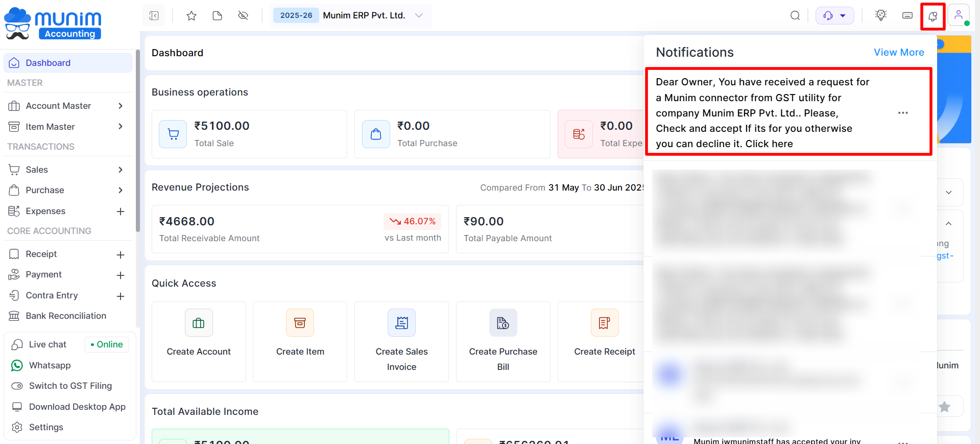The image size is (980, 444).
Task: Click the Total Purchase bag icon
Action: pyautogui.click(x=376, y=134)
